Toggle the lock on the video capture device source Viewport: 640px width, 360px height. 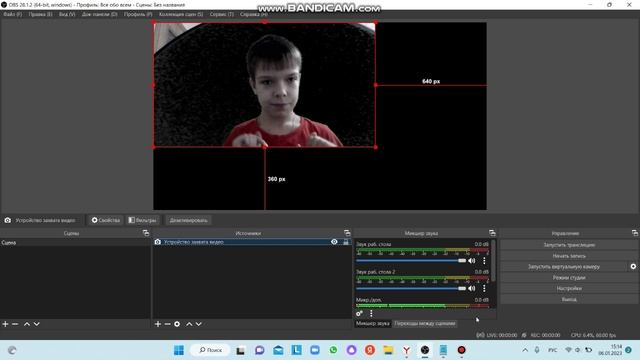click(346, 242)
